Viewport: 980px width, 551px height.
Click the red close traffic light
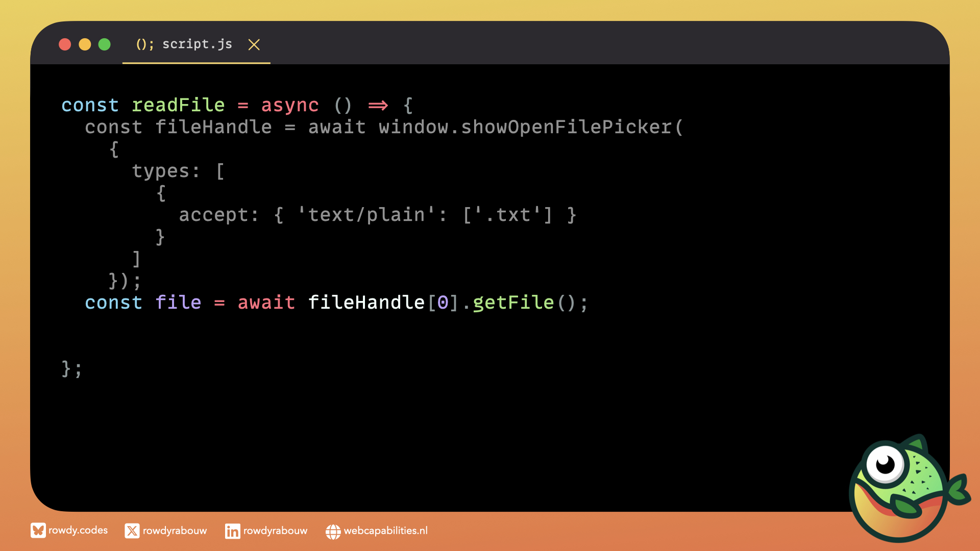click(65, 45)
